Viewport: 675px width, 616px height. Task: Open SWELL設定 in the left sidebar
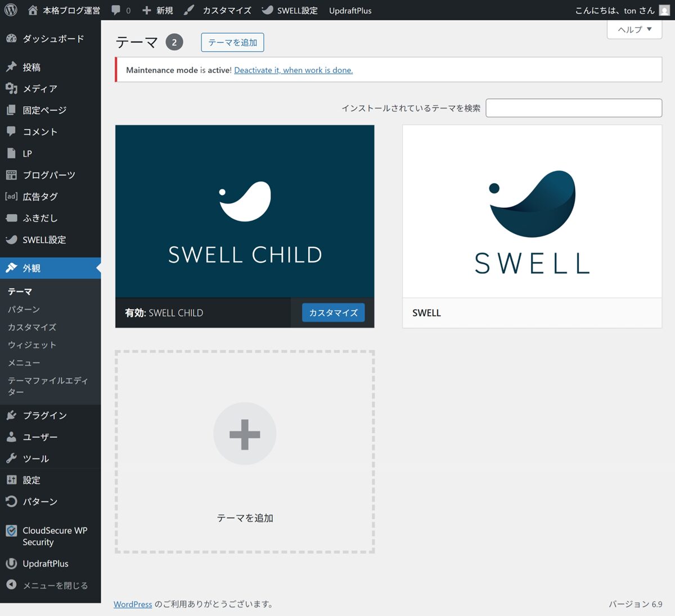pyautogui.click(x=44, y=240)
